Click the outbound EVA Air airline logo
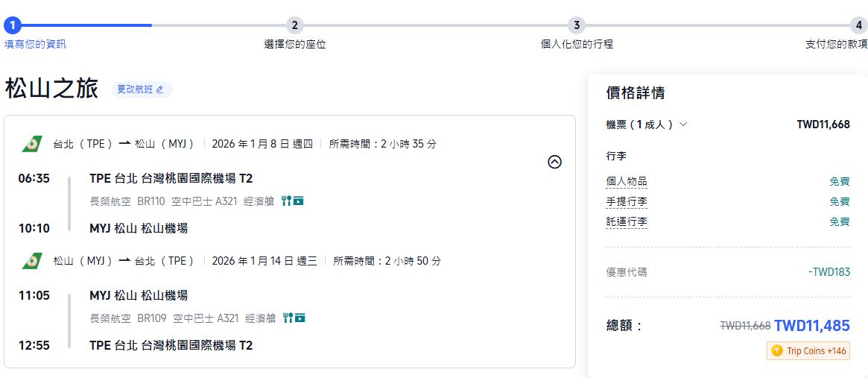The image size is (868, 378). point(32,144)
